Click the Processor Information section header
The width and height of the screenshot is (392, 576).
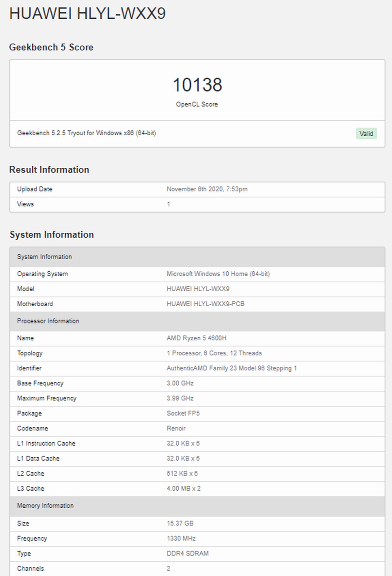click(48, 321)
